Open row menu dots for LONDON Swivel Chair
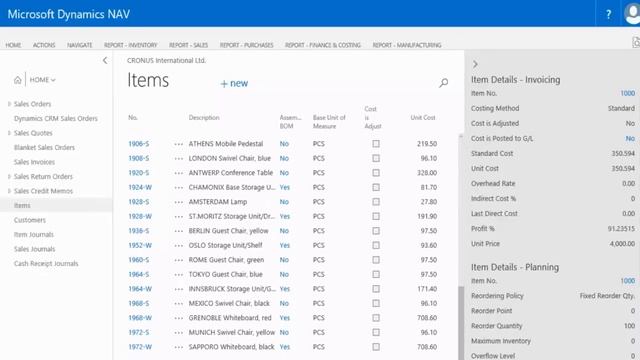640x360 pixels. (x=178, y=158)
